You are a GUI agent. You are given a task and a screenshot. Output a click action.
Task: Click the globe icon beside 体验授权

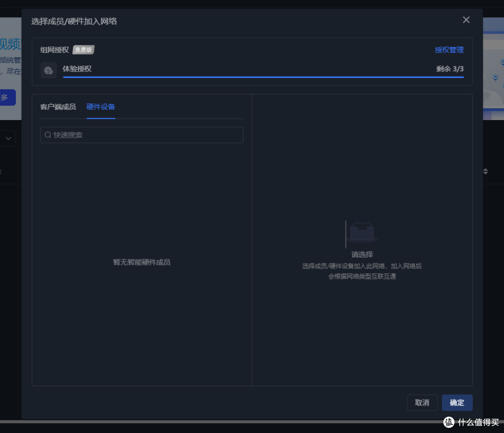pyautogui.click(x=49, y=71)
